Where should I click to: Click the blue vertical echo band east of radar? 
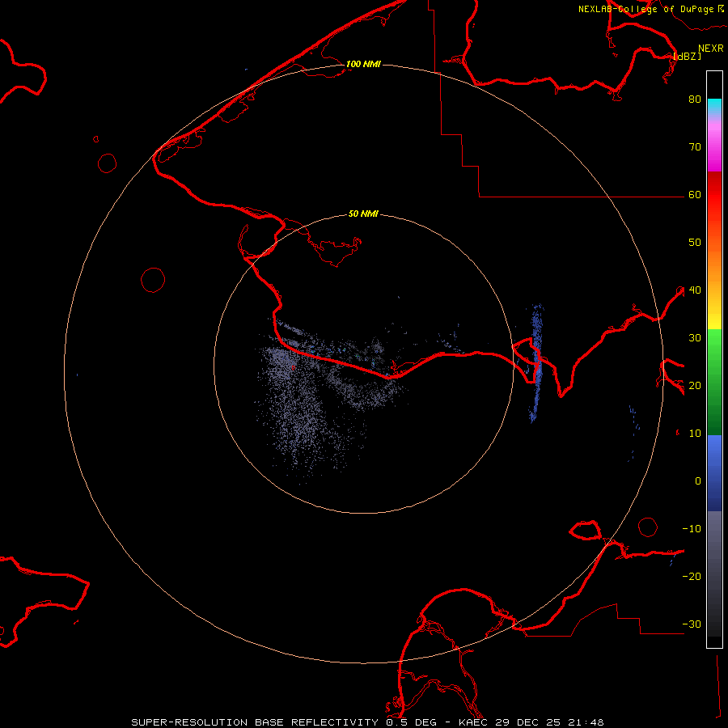point(536,363)
